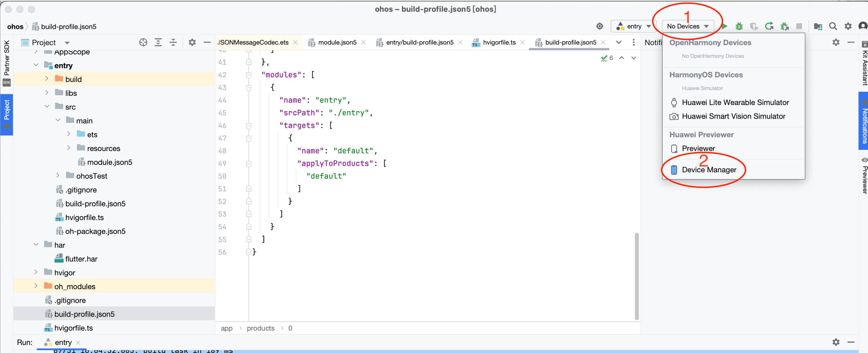Viewport: 868px width, 353px height.
Task: Click the Stop square icon in toolbar
Action: point(799,26)
